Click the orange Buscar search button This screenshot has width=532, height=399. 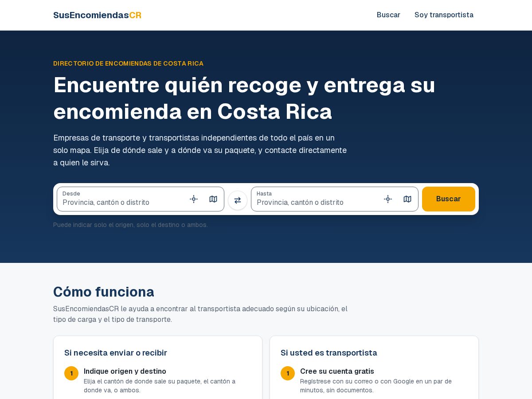pyautogui.click(x=449, y=199)
